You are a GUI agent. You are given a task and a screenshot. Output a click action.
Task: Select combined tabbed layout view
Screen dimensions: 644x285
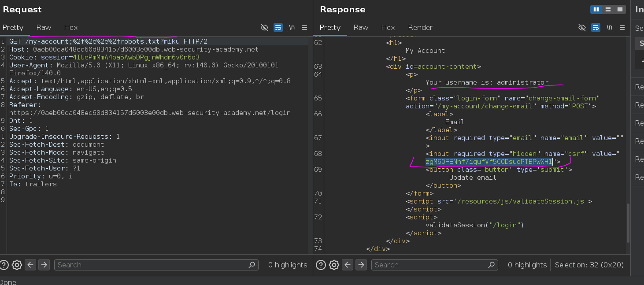[620, 9]
